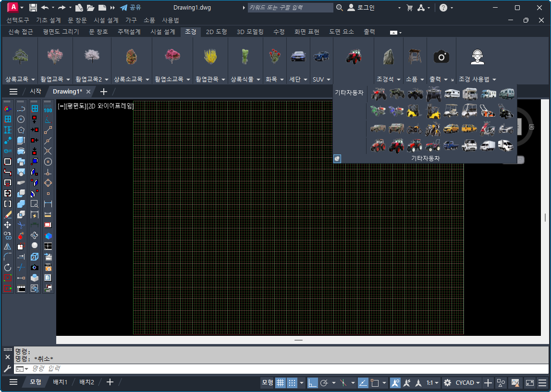
Task: Open the headset 조경 사용법 help icon
Action: pos(477,57)
